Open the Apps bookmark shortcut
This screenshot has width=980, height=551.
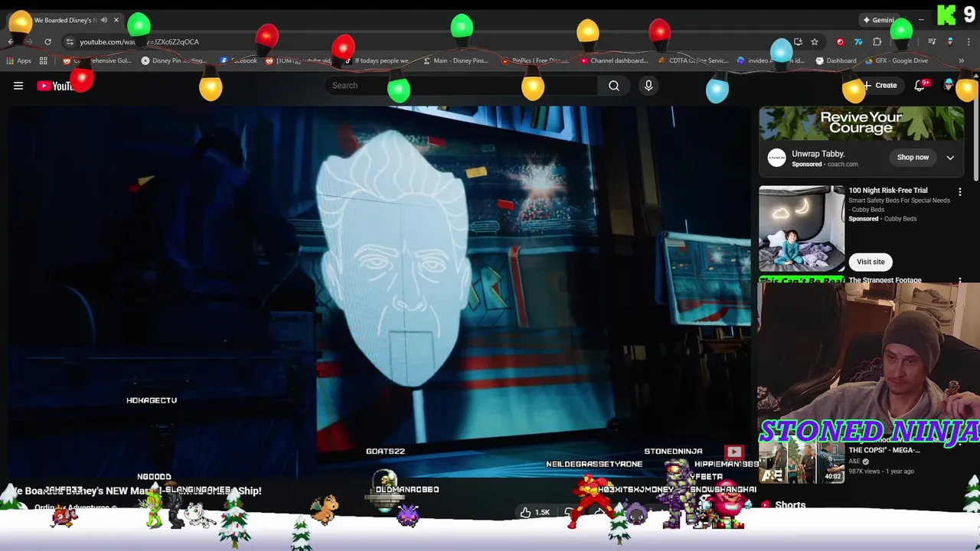[18, 60]
